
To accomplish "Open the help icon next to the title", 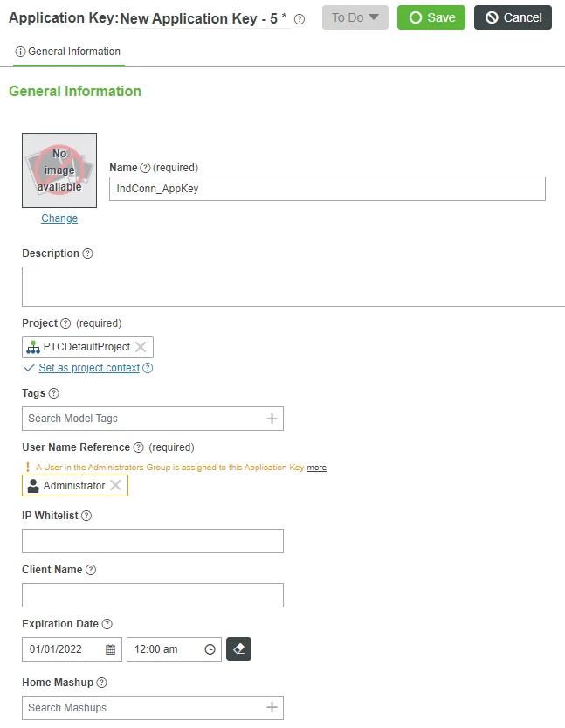I will [x=300, y=17].
